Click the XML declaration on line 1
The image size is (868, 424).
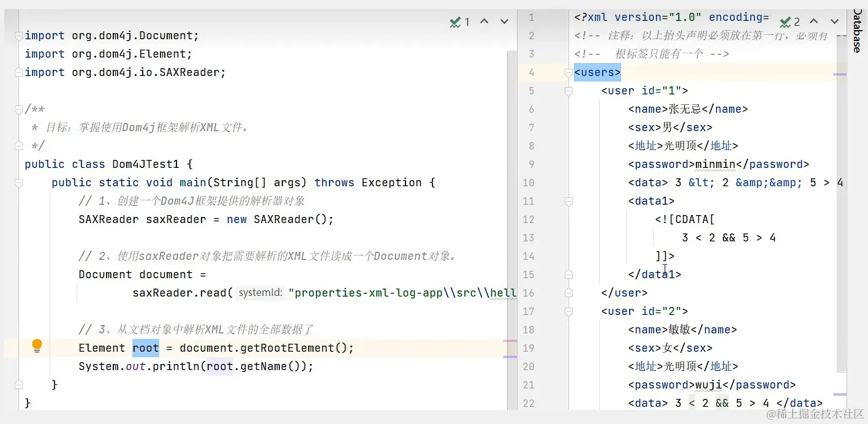point(671,17)
